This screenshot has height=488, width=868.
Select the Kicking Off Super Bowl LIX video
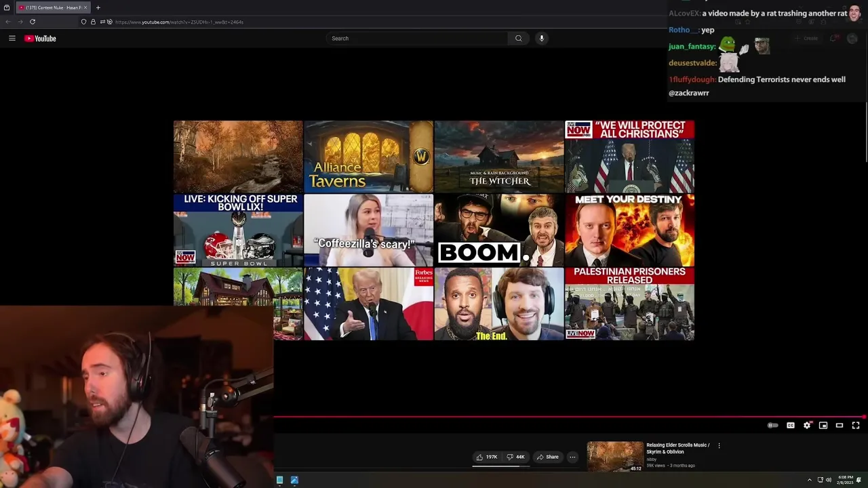238,230
